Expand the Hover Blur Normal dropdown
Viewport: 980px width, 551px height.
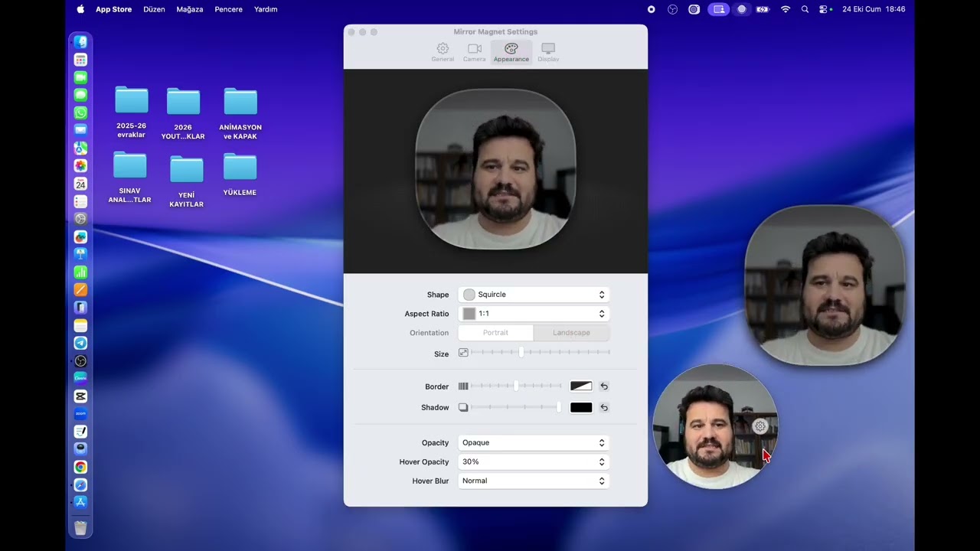[534, 481]
